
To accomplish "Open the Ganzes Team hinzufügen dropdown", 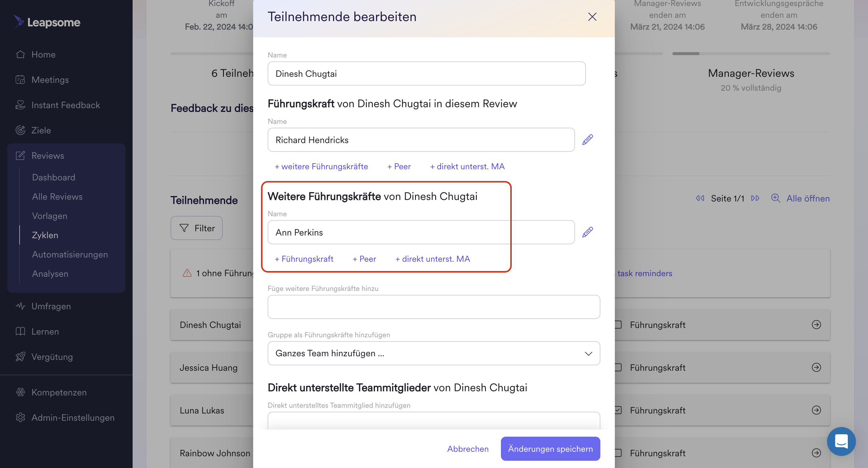I will click(x=433, y=353).
